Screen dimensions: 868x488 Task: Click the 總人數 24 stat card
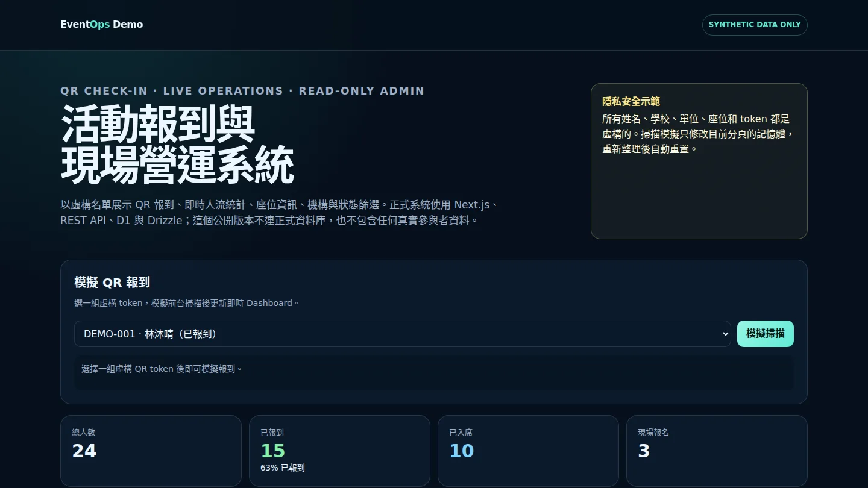(x=151, y=451)
